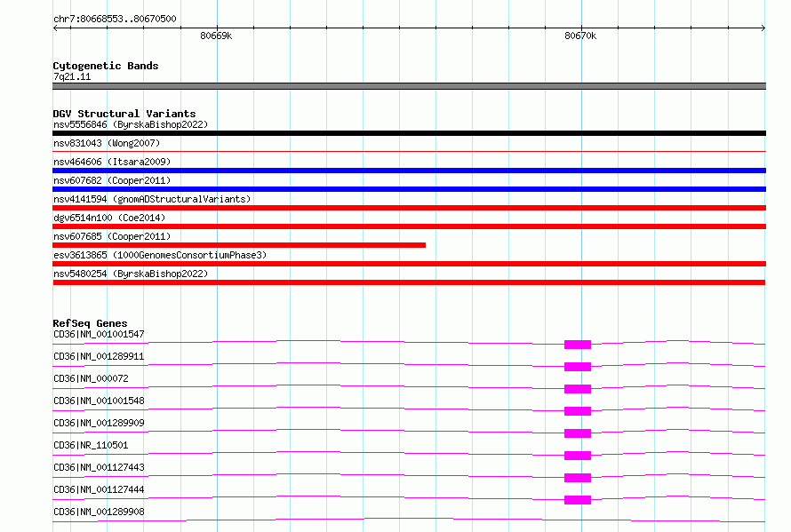The width and height of the screenshot is (791, 532).
Task: Open transcript CD36|NR_110501 label
Action: click(x=91, y=445)
